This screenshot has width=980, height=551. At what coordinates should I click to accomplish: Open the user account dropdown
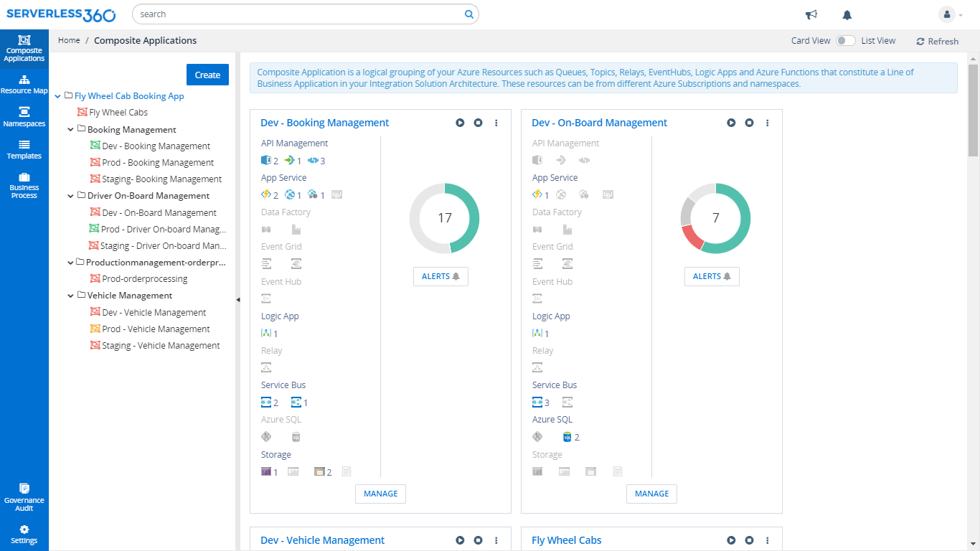950,14
